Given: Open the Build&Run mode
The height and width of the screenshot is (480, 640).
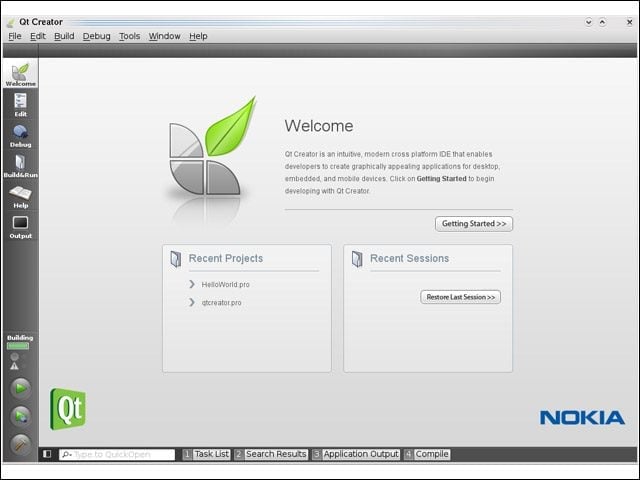Looking at the screenshot, I should pos(20,166).
